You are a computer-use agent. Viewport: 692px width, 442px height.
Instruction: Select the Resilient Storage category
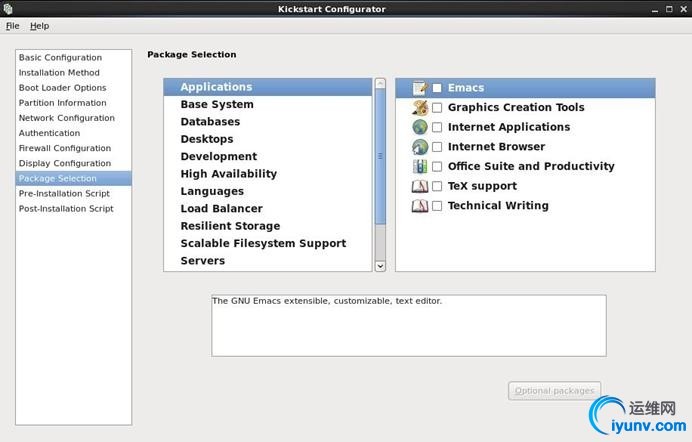[268, 226]
